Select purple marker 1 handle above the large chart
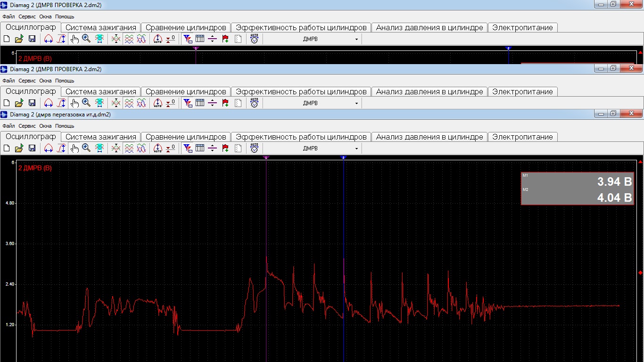Screen dimensions: 644x362 click(x=266, y=157)
